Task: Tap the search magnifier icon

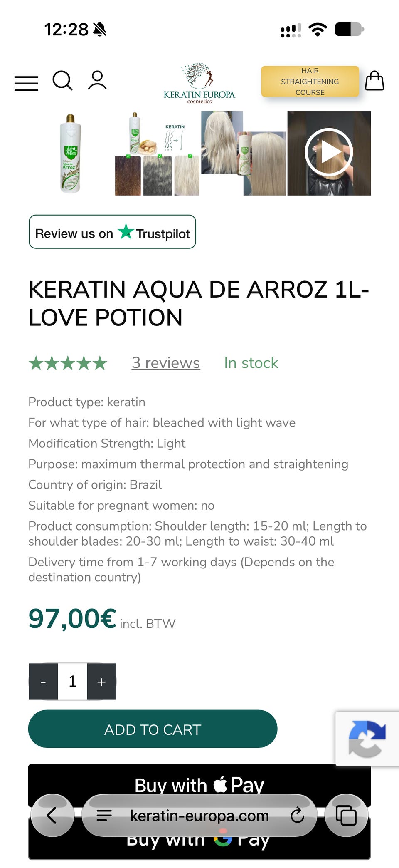Action: (63, 81)
